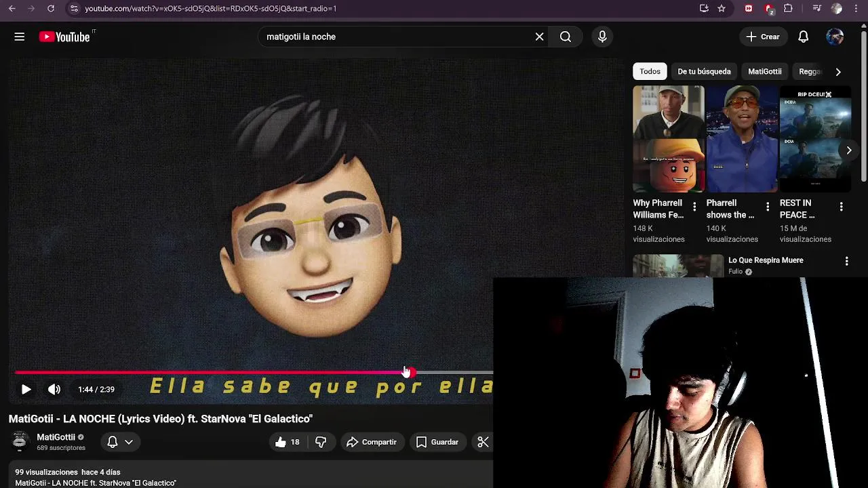Open the media controls icon in toolbar
The height and width of the screenshot is (488, 868).
(x=816, y=8)
